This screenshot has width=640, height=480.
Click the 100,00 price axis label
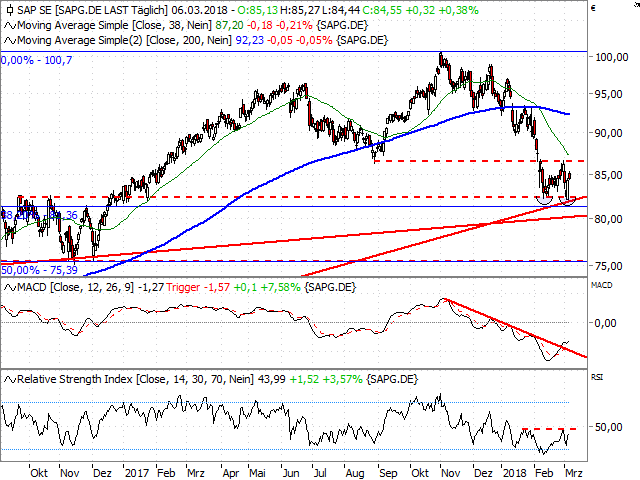612,57
